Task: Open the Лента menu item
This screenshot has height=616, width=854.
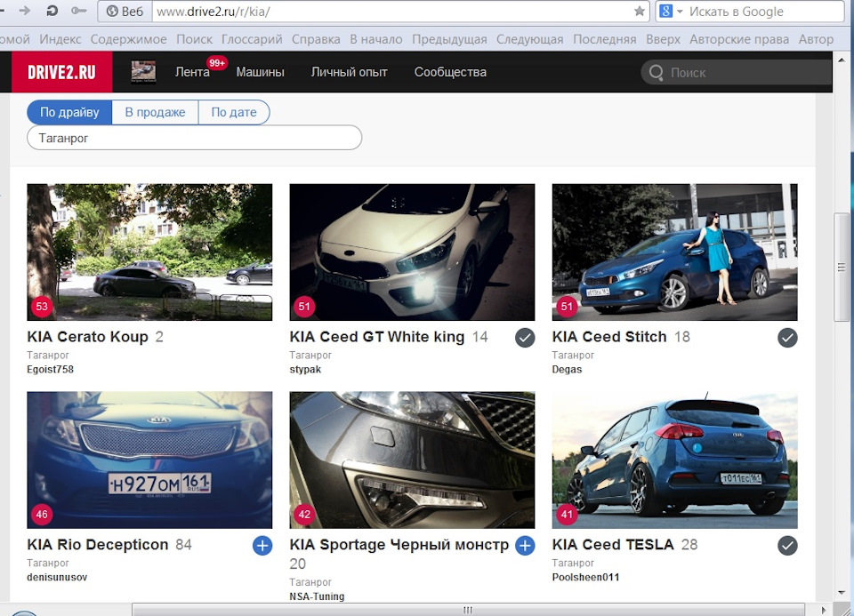Action: click(x=192, y=72)
